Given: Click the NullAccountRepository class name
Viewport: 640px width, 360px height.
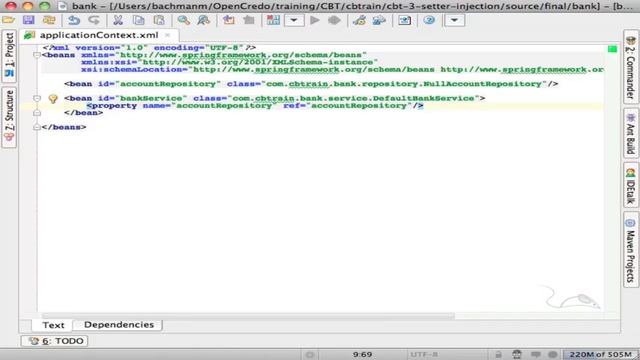Looking at the screenshot, I should click(482, 84).
